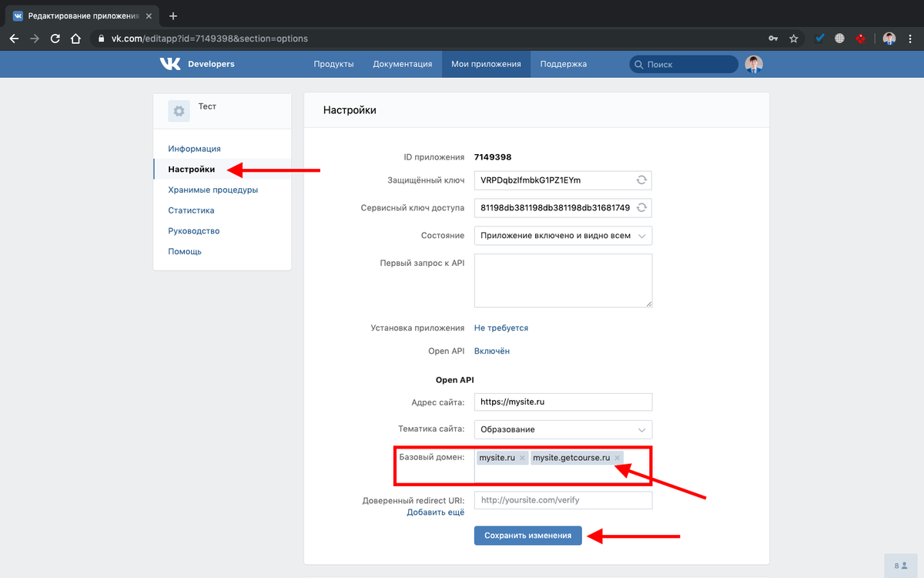Screen dimensions: 924x578
Task: Open the Состояние dropdown
Action: (563, 236)
